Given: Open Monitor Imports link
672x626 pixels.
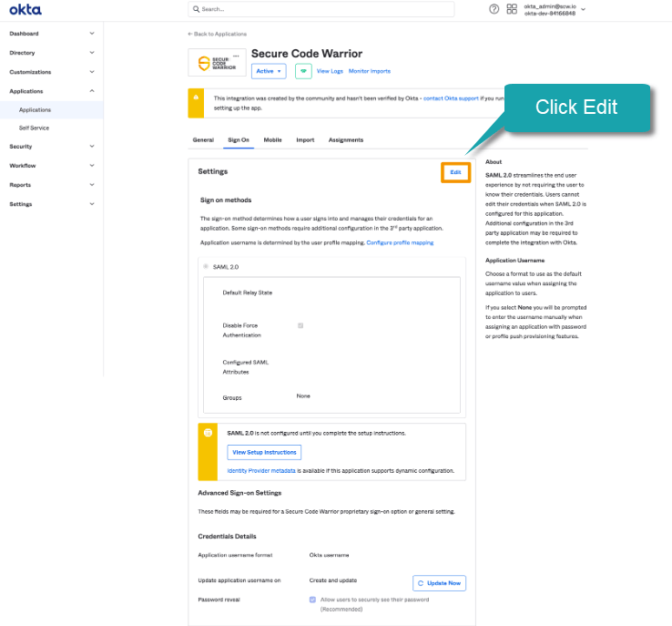Looking at the screenshot, I should [x=370, y=71].
